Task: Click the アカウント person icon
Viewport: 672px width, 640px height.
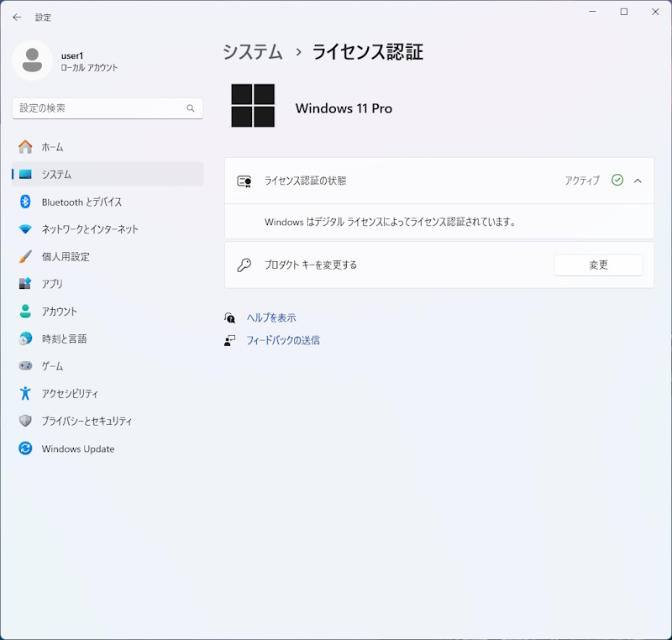Action: [x=25, y=311]
